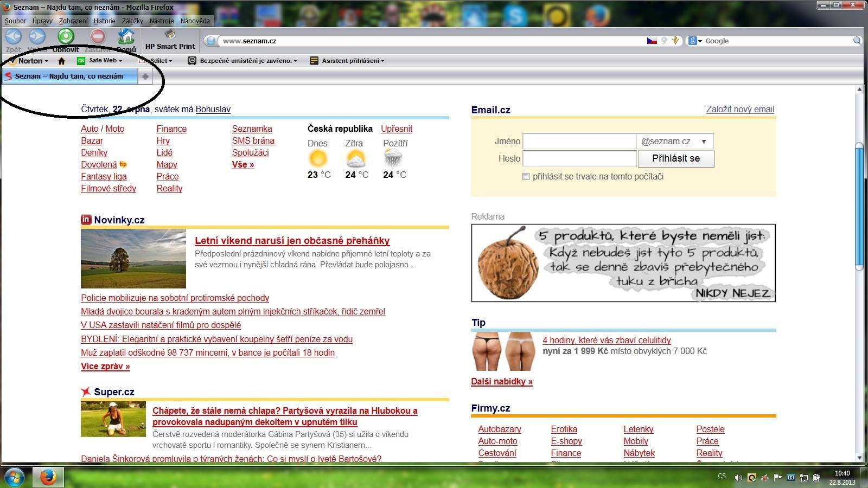Screen dimensions: 868x488
Task: Click the Přihlásit se button
Action: (676, 158)
